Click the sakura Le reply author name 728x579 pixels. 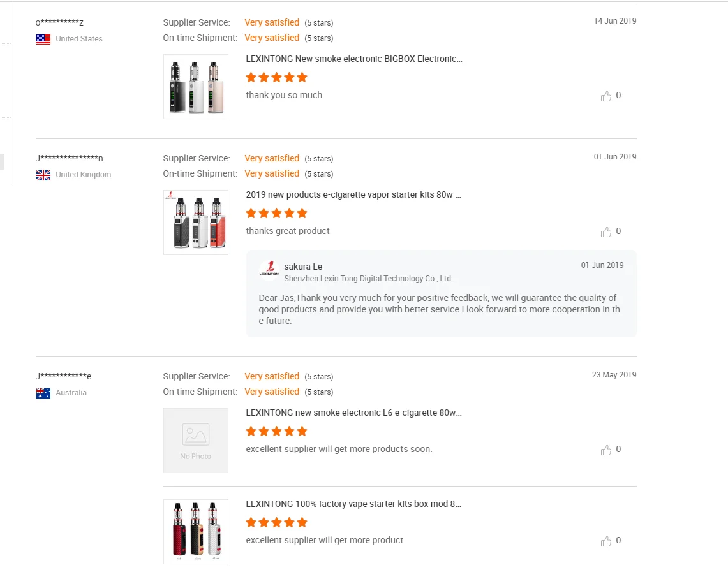tap(303, 267)
